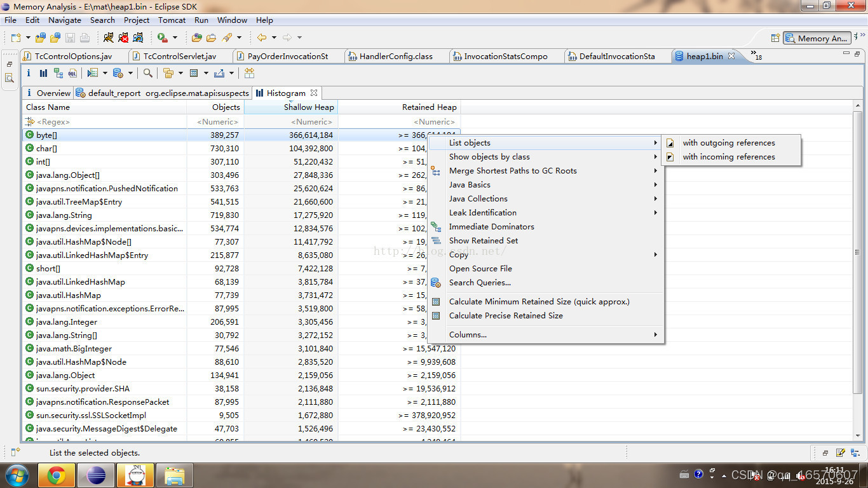Image resolution: width=868 pixels, height=488 pixels.
Task: Click the group result by icon
Action: tap(168, 73)
